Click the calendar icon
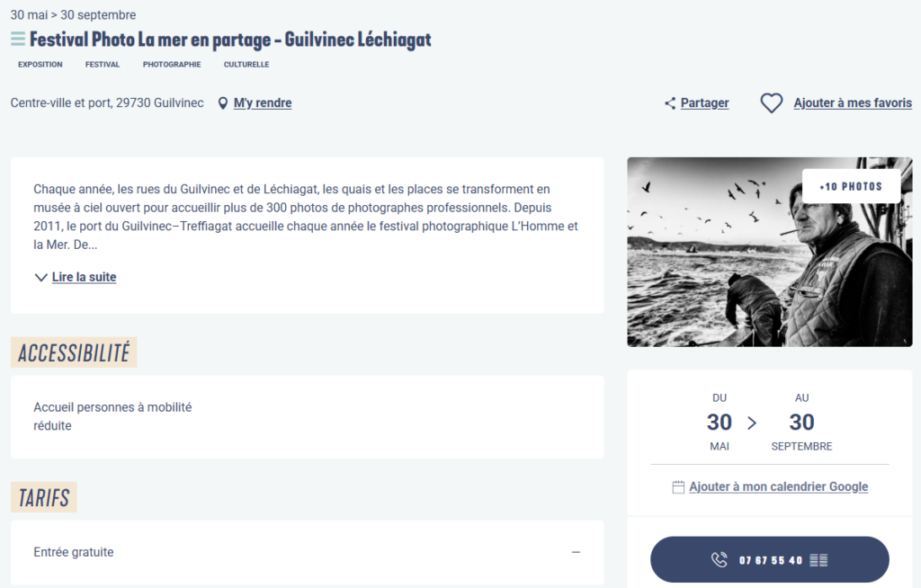This screenshot has width=921, height=588. 678,487
